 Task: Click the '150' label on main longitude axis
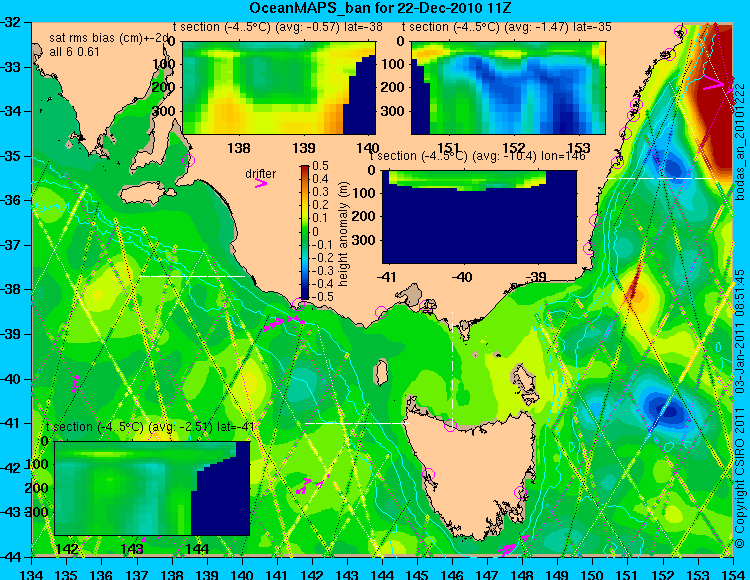pyautogui.click(x=593, y=574)
